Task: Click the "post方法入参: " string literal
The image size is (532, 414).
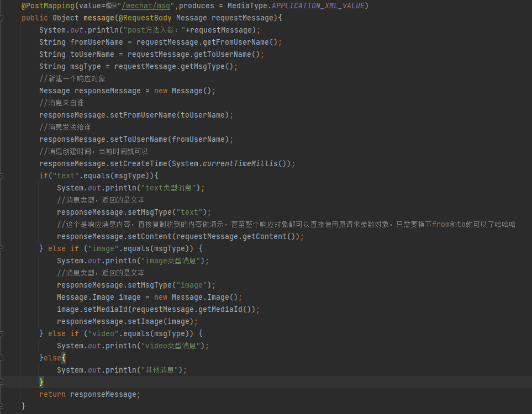Action: (154, 30)
